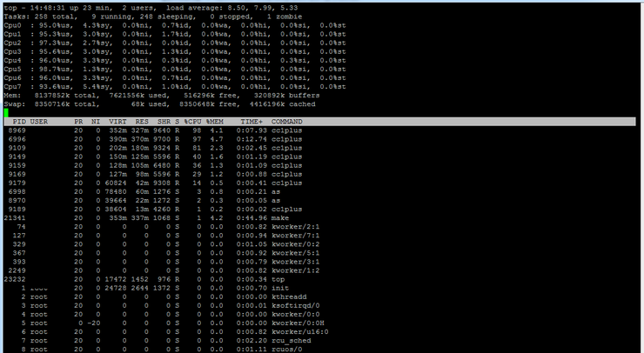This screenshot has height=353, width=644.
Task: Click the Cpu2 97.3%us value
Action: (x=54, y=43)
